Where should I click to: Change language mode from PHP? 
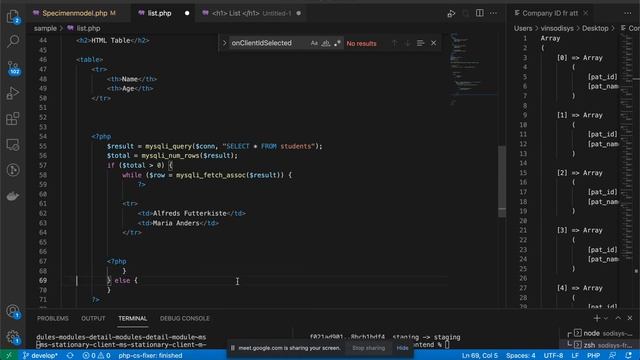point(593,356)
